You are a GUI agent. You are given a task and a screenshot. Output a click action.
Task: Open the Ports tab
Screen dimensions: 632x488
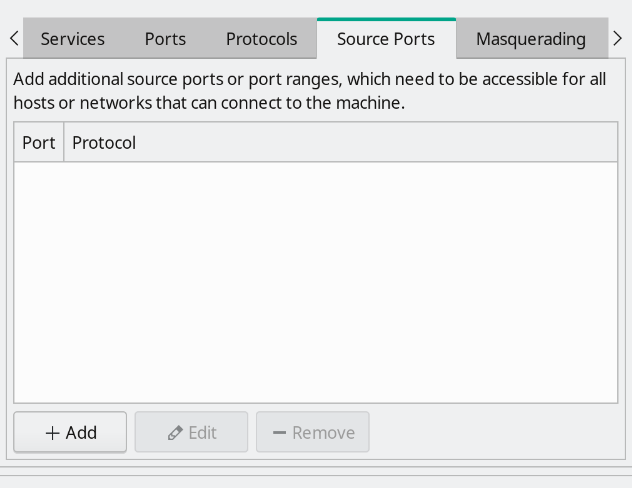point(165,39)
